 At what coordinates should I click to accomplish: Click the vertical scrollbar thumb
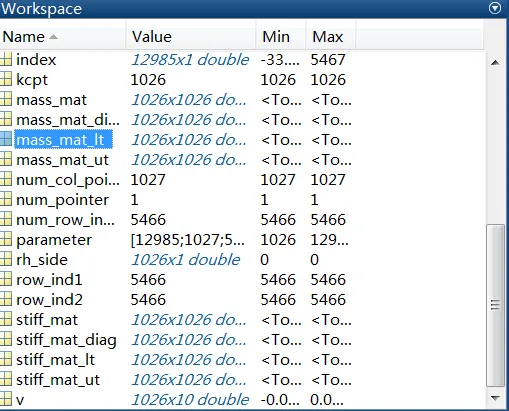495,305
